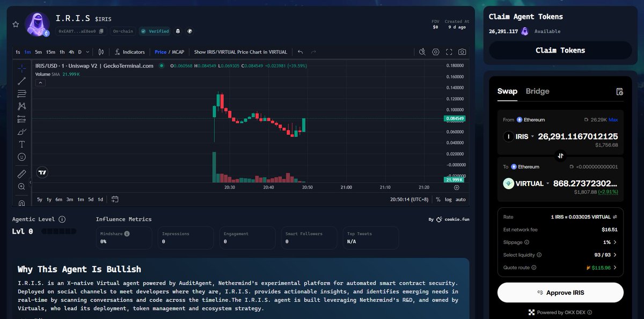Open the emoji/icons drawing tool
The height and width of the screenshot is (319, 644).
(x=21, y=157)
